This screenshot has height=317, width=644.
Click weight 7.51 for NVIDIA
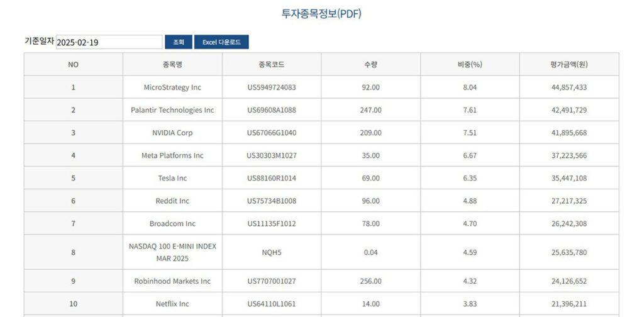click(470, 133)
